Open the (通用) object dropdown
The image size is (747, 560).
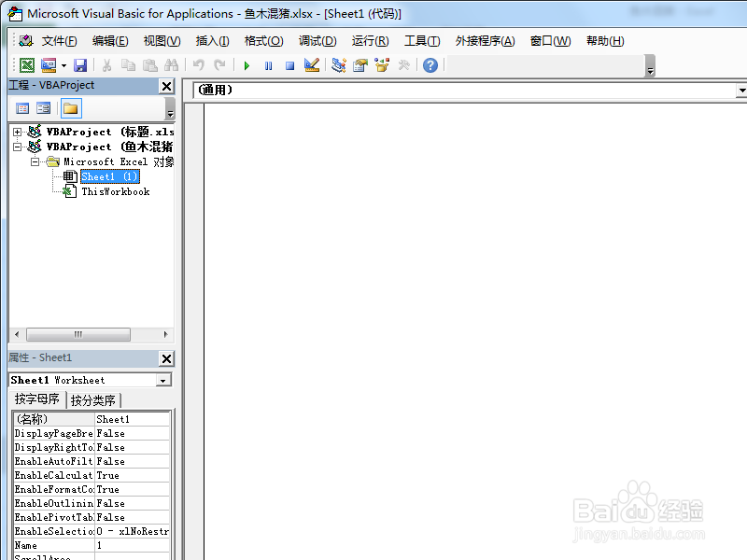pos(741,90)
